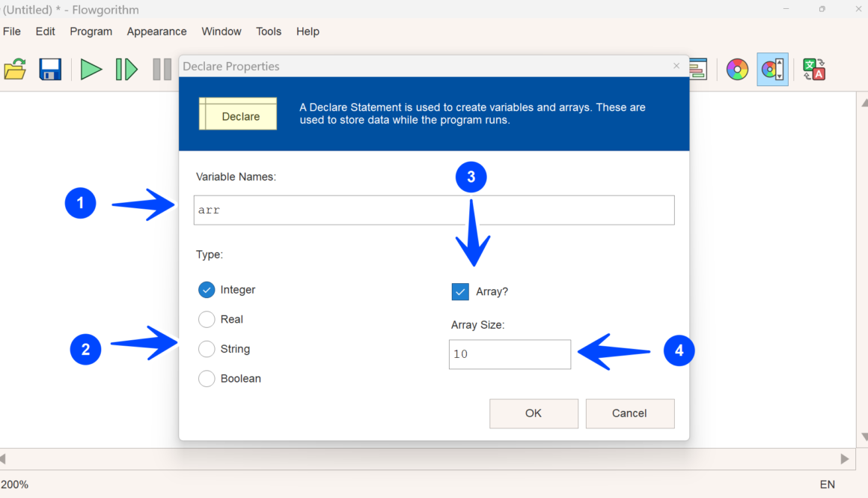Close the Declare Properties dialog

tap(676, 66)
